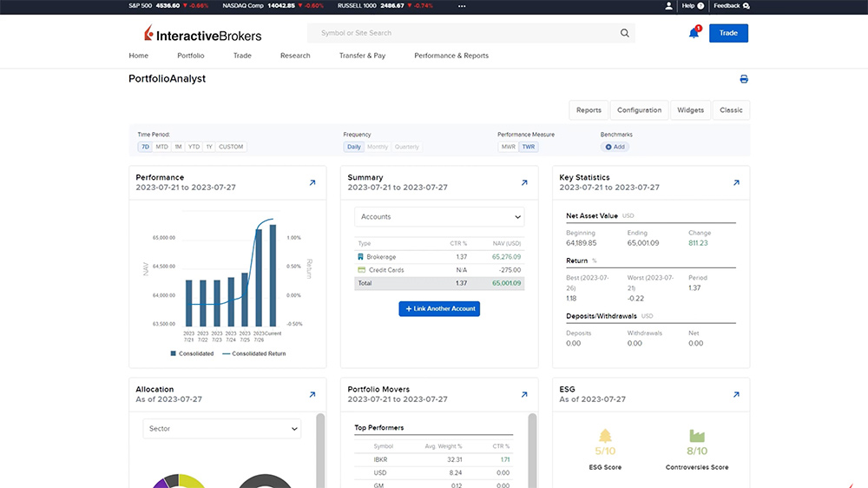This screenshot has width=868, height=488.
Task: Expand the ESG widget arrow
Action: point(736,394)
